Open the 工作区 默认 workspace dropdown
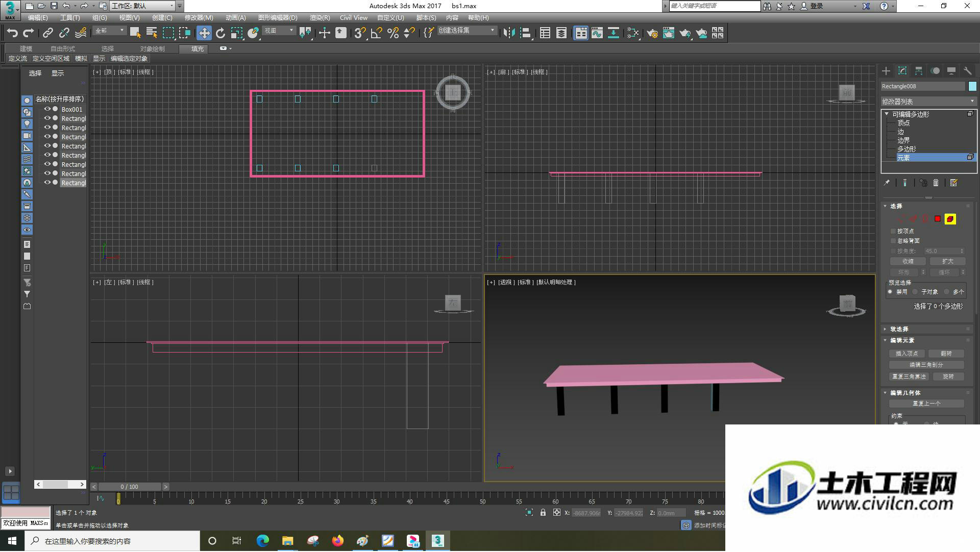The width and height of the screenshot is (980, 552). coord(142,6)
